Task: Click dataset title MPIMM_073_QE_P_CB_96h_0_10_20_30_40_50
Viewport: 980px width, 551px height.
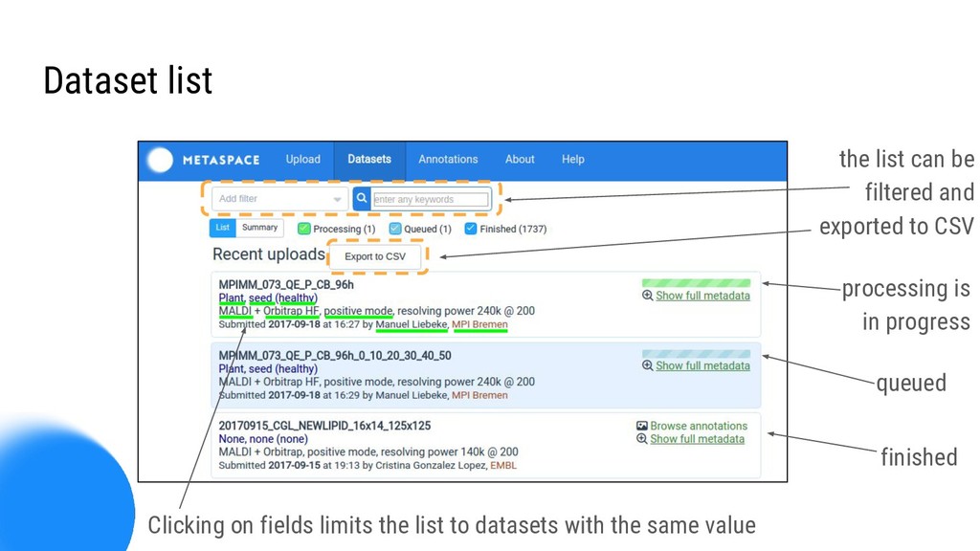Action: coord(335,356)
